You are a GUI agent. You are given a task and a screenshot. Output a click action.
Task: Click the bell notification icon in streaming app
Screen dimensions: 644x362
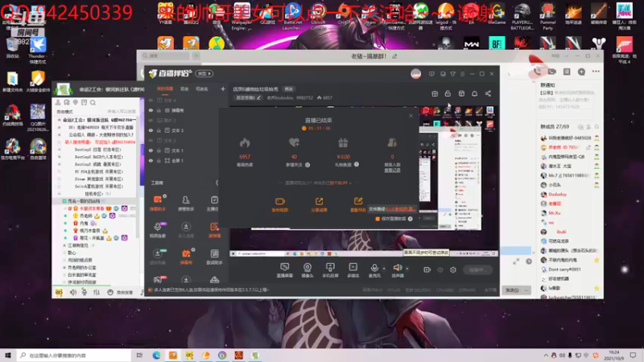(474, 93)
